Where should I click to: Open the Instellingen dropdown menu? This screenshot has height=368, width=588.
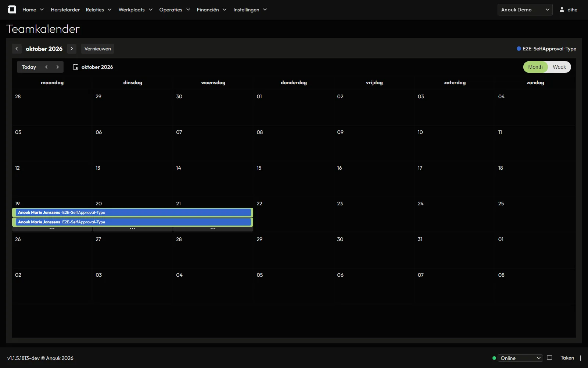250,10
